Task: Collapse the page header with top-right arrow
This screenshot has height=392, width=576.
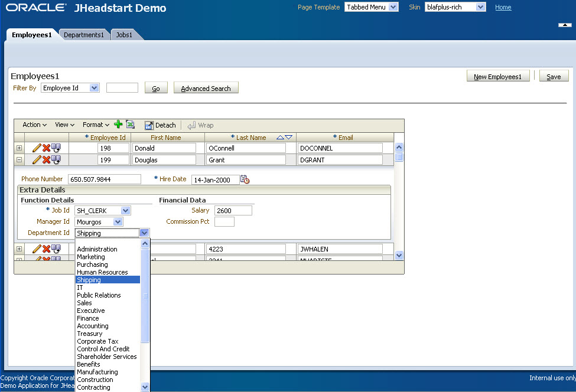Action: (565, 25)
